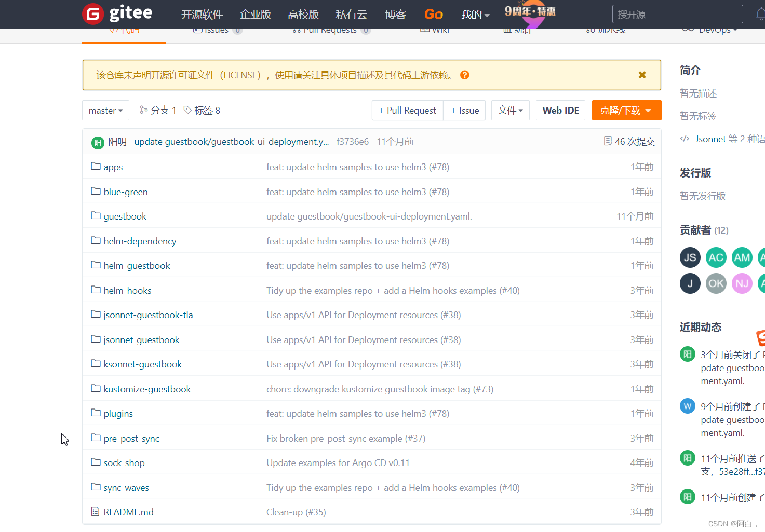Image resolution: width=765 pixels, height=532 pixels.
Task: Click the guestbook folder icon
Action: point(96,215)
